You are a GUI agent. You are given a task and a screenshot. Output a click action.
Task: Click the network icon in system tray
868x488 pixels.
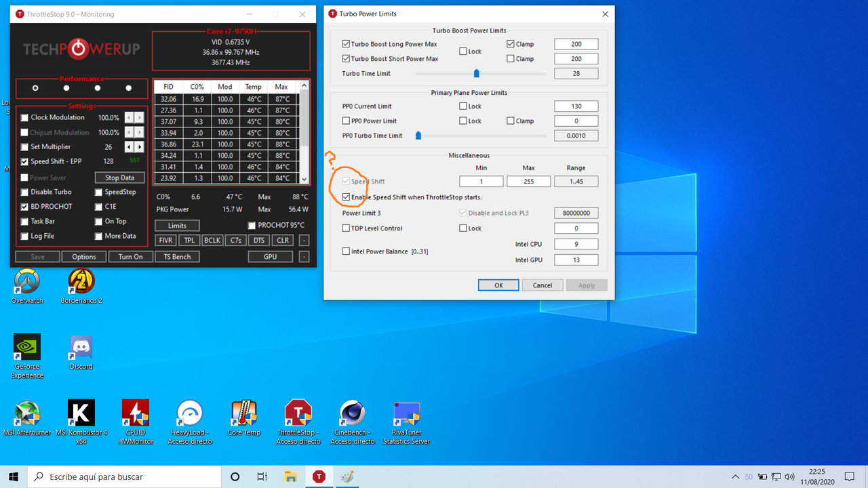pyautogui.click(x=777, y=476)
